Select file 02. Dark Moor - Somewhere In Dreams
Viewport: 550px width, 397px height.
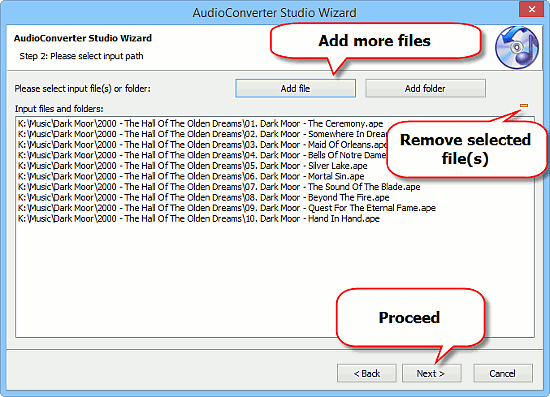tap(202, 134)
